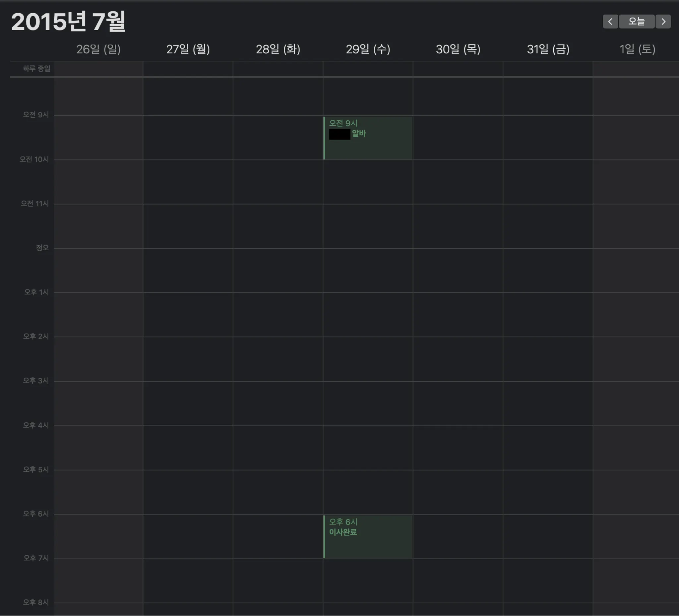The width and height of the screenshot is (679, 616).
Task: Select the 29일 (수) day header
Action: [x=368, y=49]
